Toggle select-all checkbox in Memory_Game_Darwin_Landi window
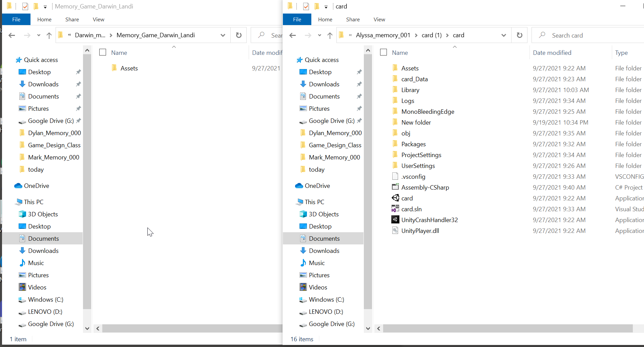 (103, 52)
